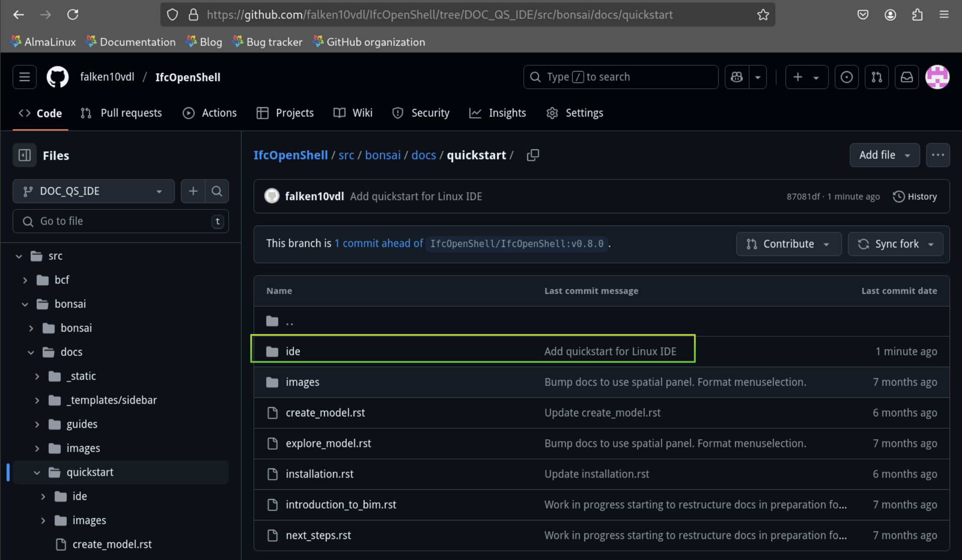962x560 pixels.
Task: Expand the _templates/sidebar folder
Action: pos(37,400)
